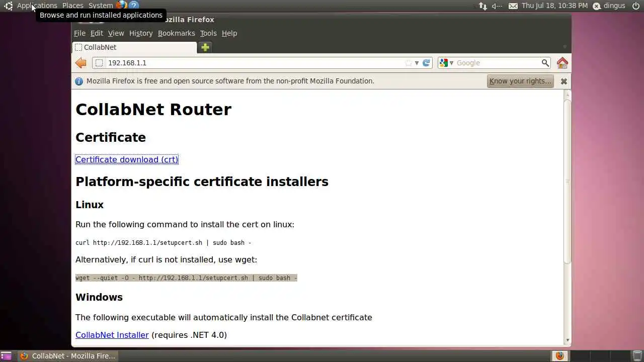Open search engine selector dropdown arrow
This screenshot has width=644, height=362.
pyautogui.click(x=451, y=63)
